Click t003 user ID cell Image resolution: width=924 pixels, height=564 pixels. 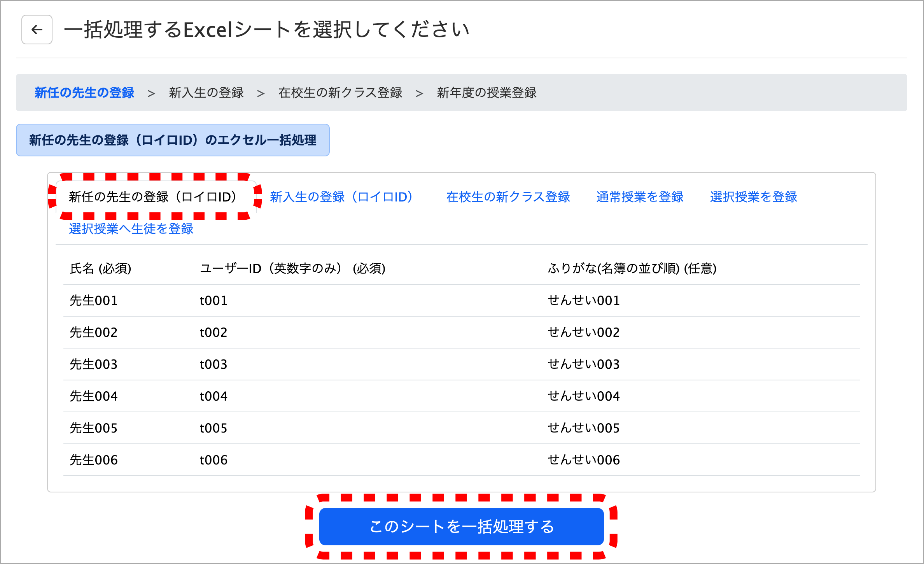(213, 364)
